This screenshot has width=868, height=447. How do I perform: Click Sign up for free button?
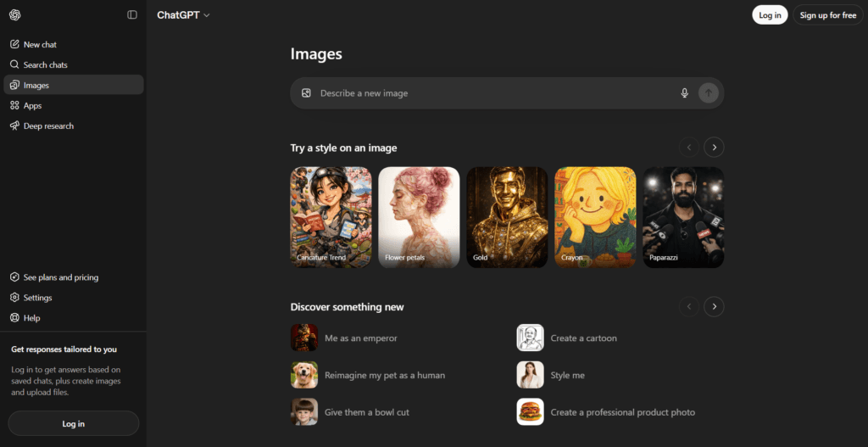coord(828,15)
